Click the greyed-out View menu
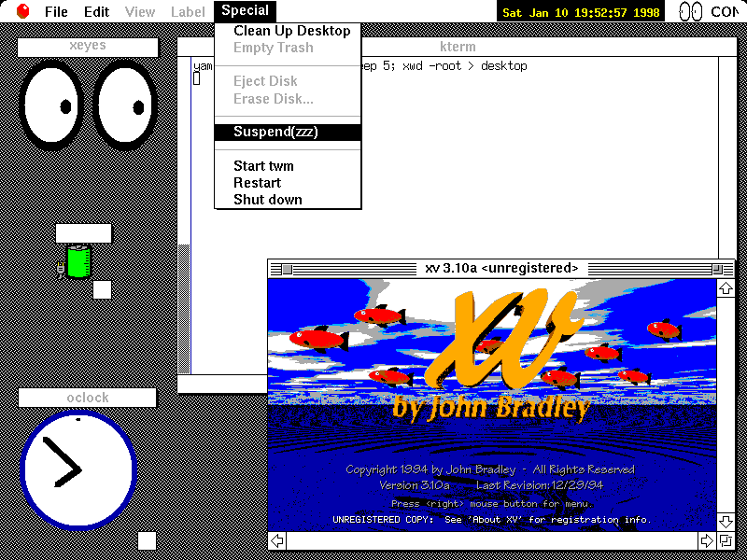Viewport: 747px width, 560px height. coord(139,11)
